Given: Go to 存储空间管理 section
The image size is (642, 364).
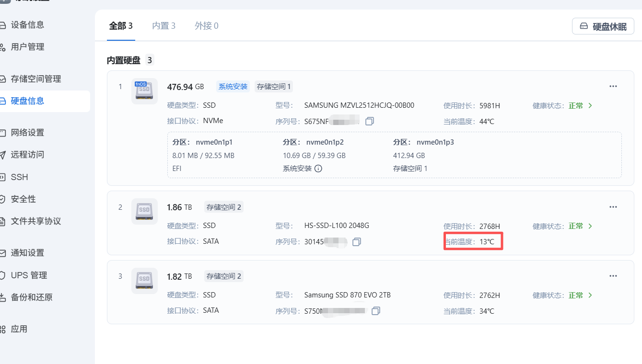Looking at the screenshot, I should [36, 79].
